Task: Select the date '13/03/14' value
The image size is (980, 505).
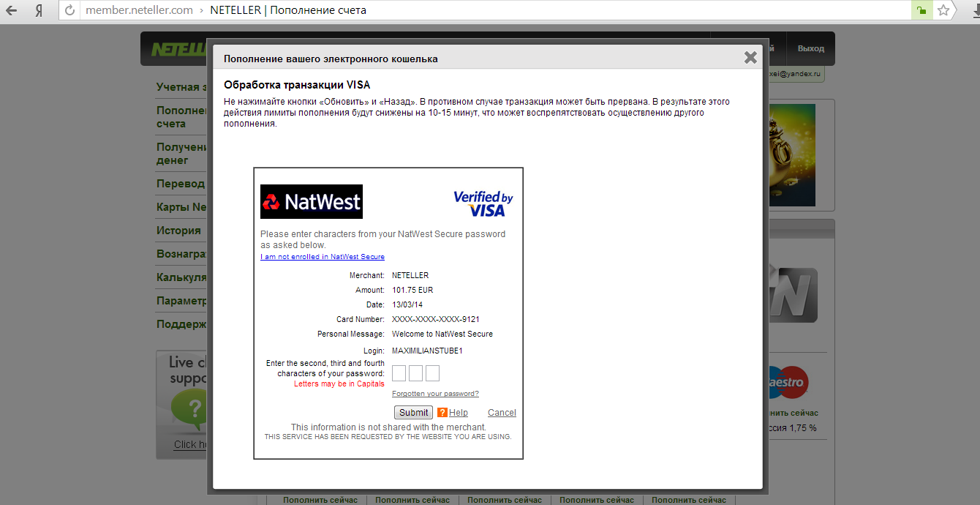Action: pos(407,304)
